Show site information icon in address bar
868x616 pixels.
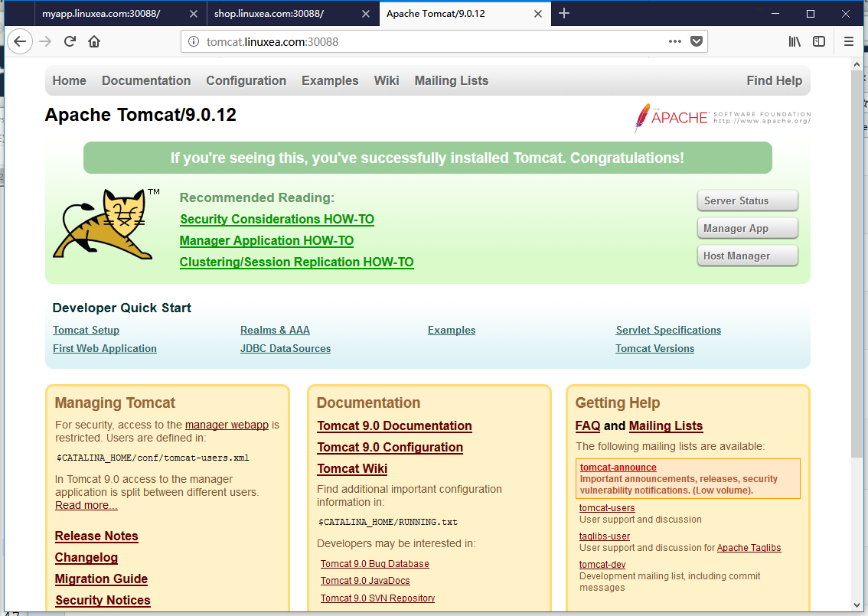(194, 41)
